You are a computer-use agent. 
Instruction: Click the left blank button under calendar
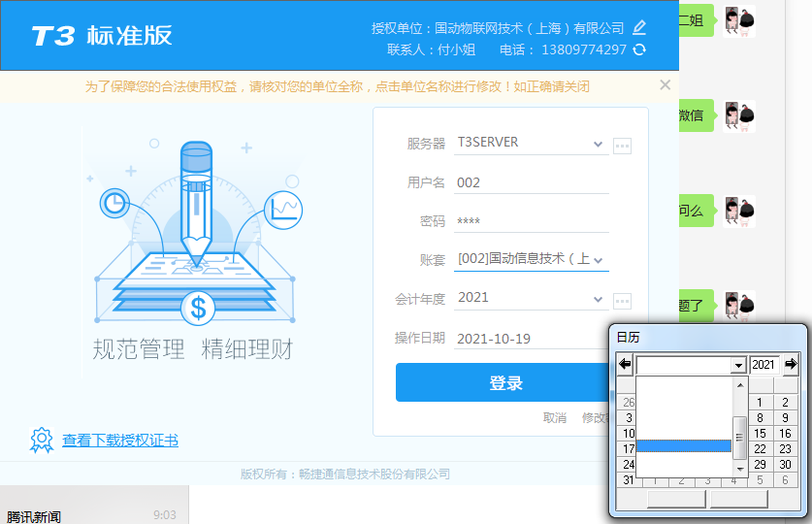pos(676,499)
